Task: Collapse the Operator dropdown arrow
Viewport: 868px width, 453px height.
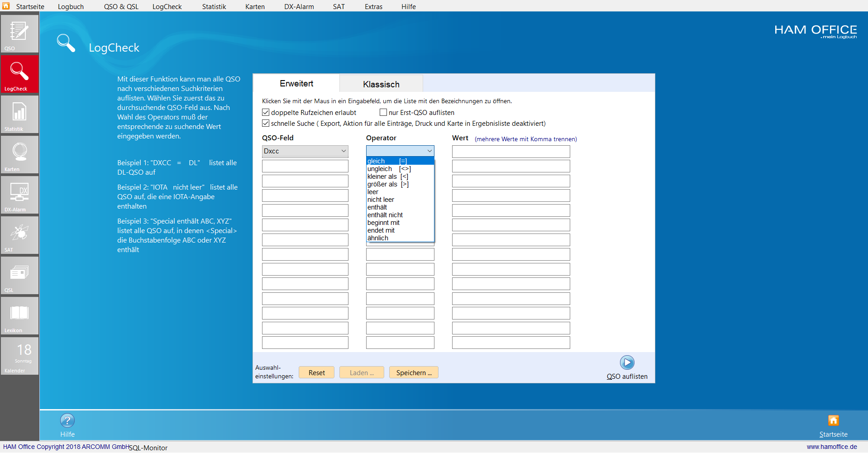Action: pos(429,151)
